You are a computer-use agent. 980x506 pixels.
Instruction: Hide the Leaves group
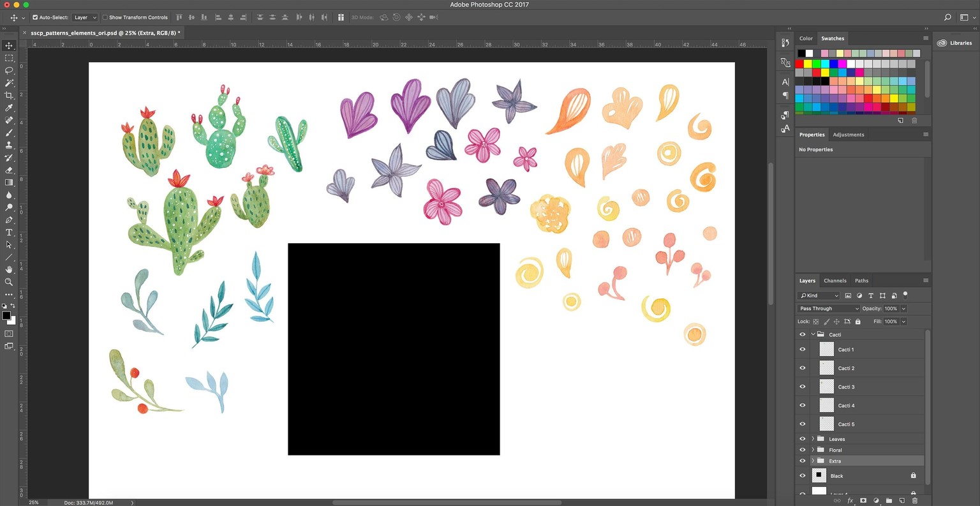pos(803,439)
